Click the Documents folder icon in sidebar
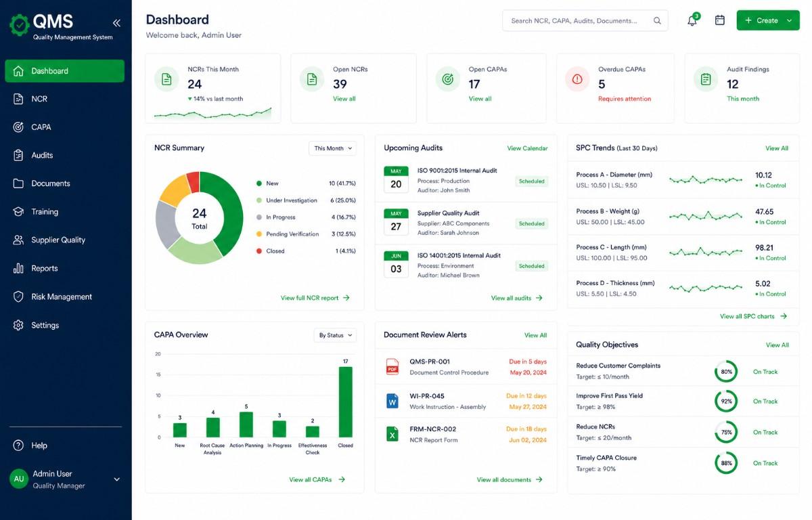This screenshot has height=520, width=812. (x=18, y=183)
